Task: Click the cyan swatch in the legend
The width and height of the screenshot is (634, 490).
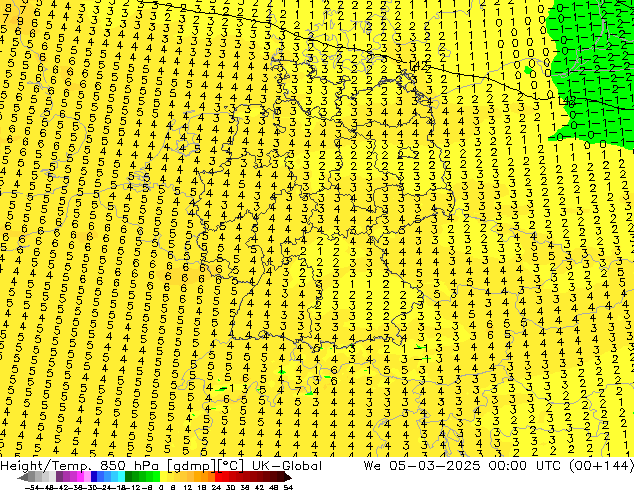Action: pos(122,477)
